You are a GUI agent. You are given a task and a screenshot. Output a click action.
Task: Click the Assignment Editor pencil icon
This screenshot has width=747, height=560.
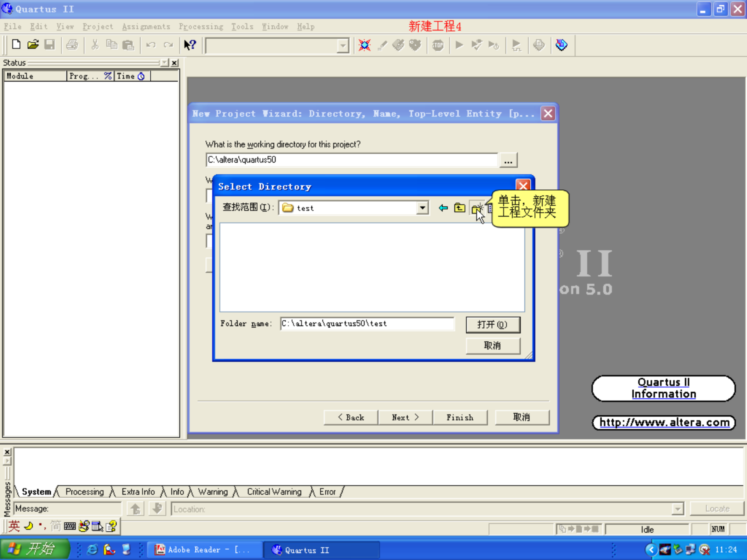(382, 45)
